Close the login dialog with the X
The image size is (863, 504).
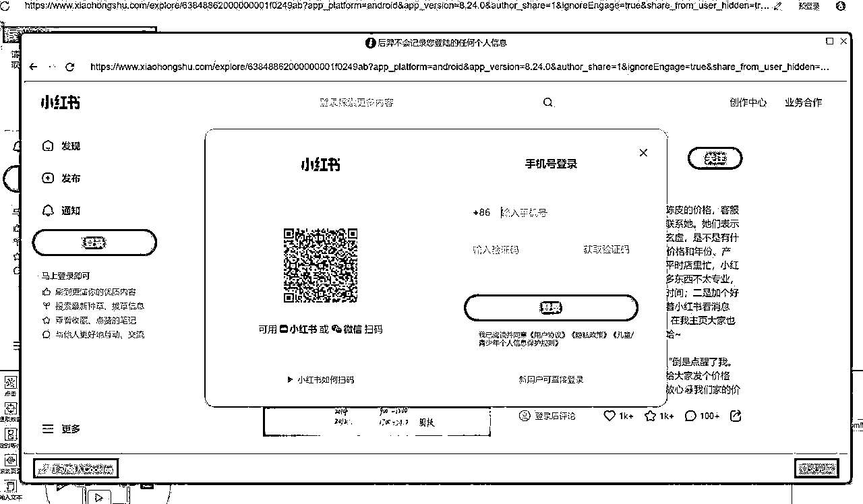coord(643,153)
